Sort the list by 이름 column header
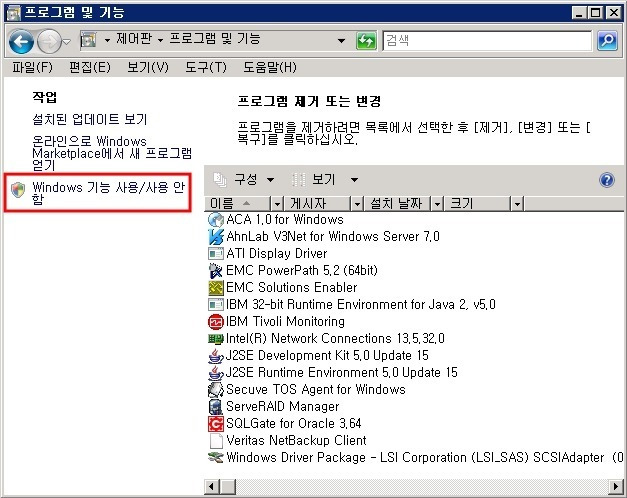The image size is (627, 498). 238,204
